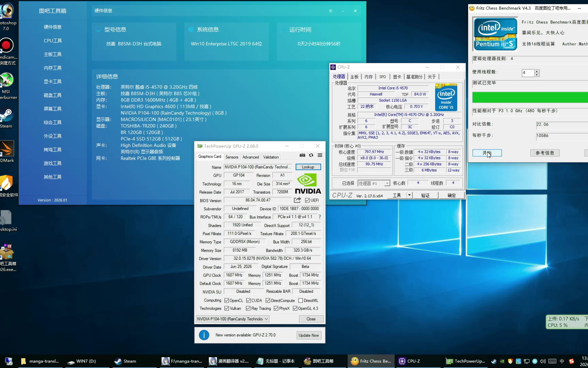This screenshot has height=368, width=588.
Task: Open the Validation tab in GPU-Z
Action: [271, 157]
